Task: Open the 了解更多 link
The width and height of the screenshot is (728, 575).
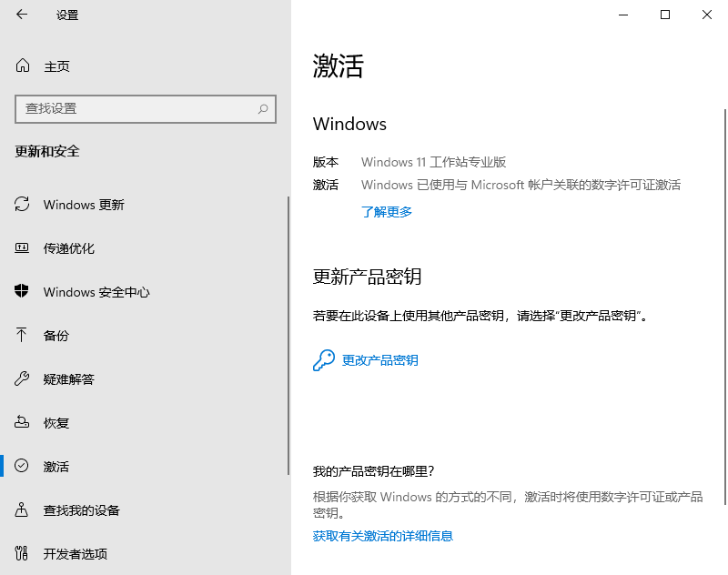Action: click(386, 211)
